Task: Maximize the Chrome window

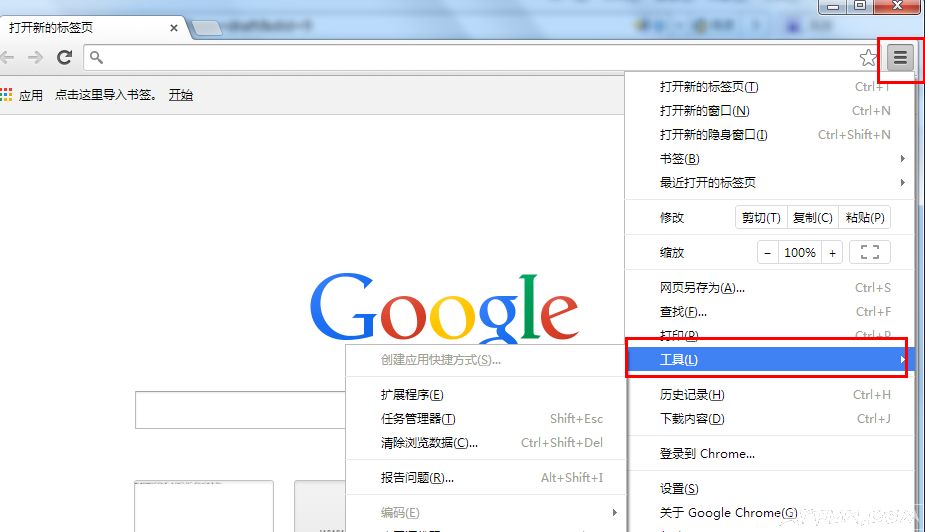Action: click(860, 6)
